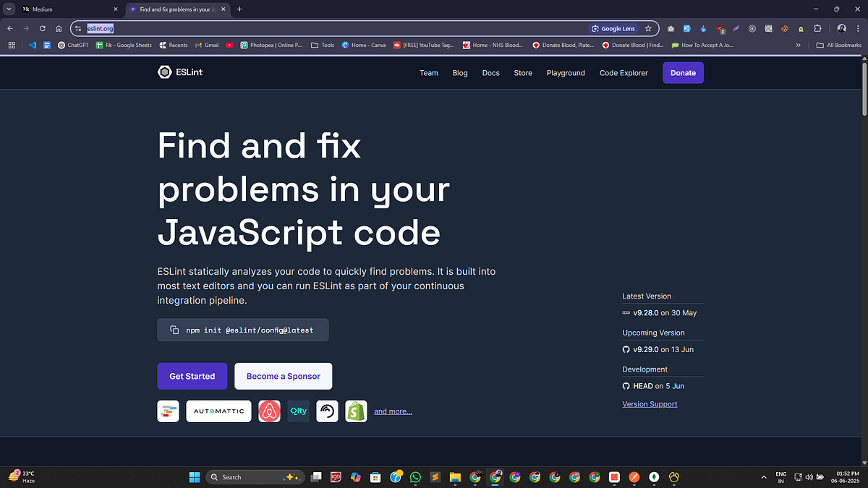The height and width of the screenshot is (488, 868).
Task: Click the copy icon next to the npm command
Action: 174,329
